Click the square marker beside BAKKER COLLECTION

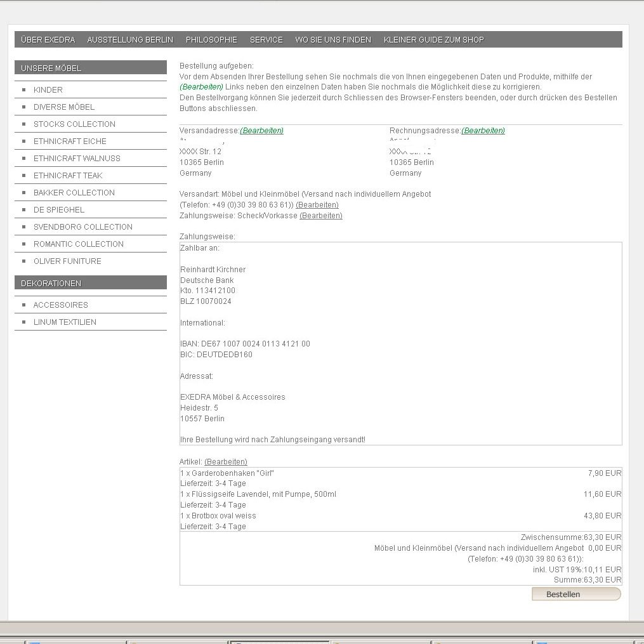point(24,193)
